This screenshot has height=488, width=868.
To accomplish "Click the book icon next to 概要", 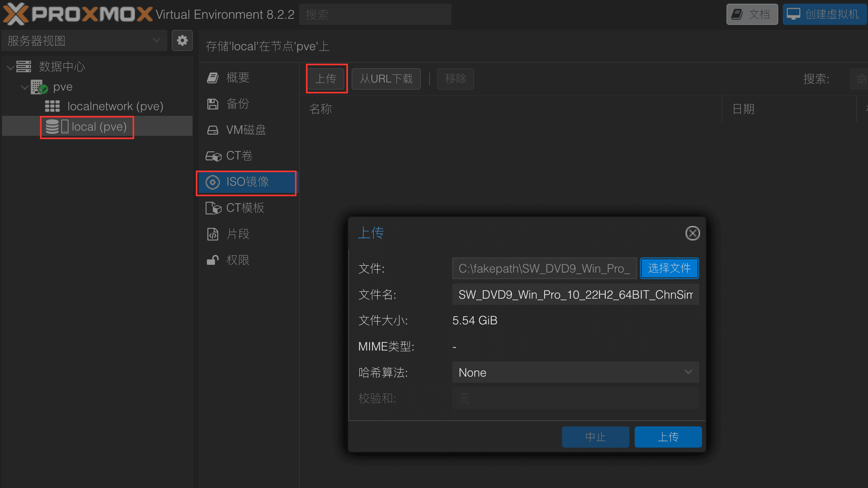I will coord(213,78).
